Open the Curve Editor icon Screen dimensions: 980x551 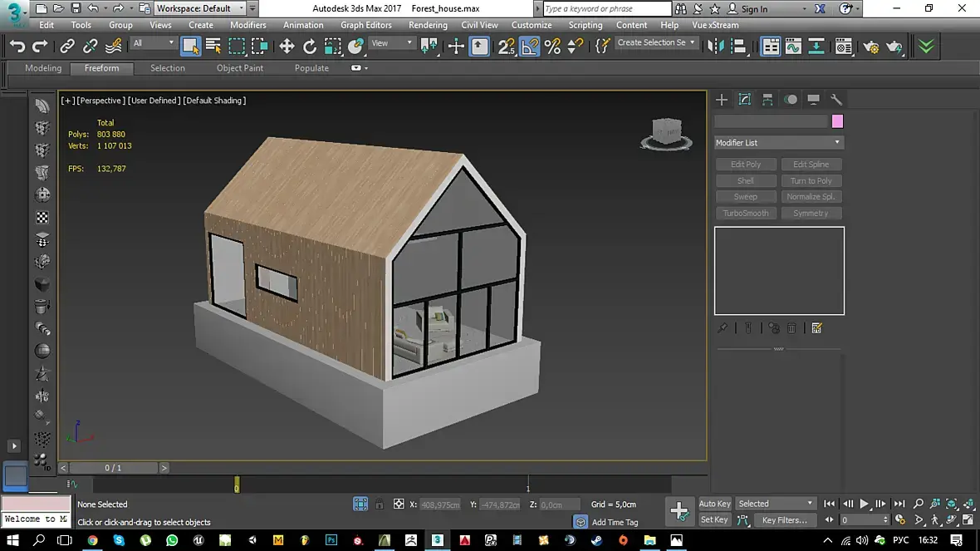(x=793, y=47)
